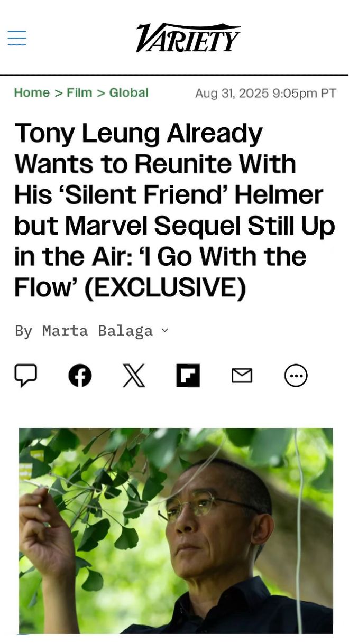
Task: Share article via email envelope icon
Action: [242, 376]
